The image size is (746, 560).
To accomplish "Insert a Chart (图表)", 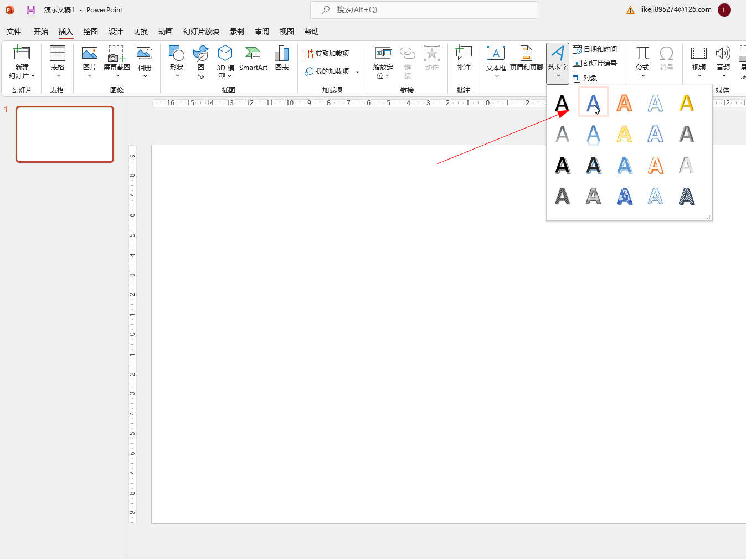I will (282, 59).
